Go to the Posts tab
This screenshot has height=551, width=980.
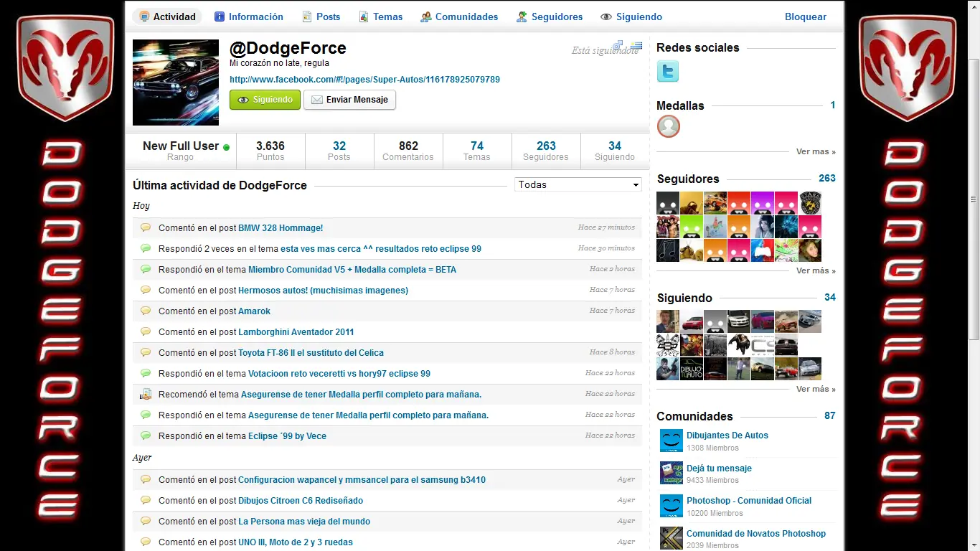pyautogui.click(x=321, y=17)
